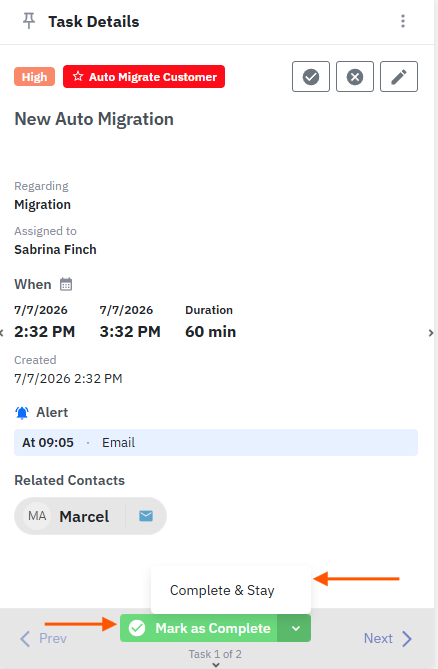Go to the Next task

(x=388, y=638)
